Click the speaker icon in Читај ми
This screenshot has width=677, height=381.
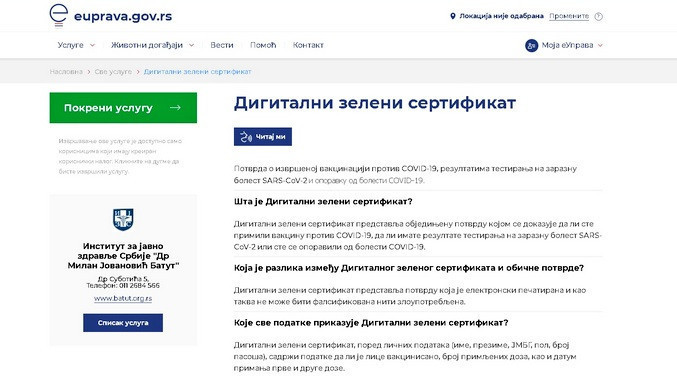(x=246, y=137)
